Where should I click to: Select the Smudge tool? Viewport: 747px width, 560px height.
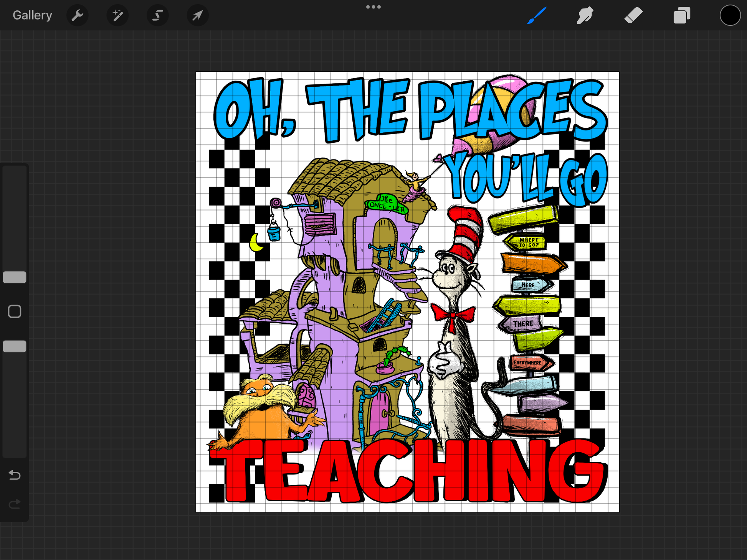[585, 15]
